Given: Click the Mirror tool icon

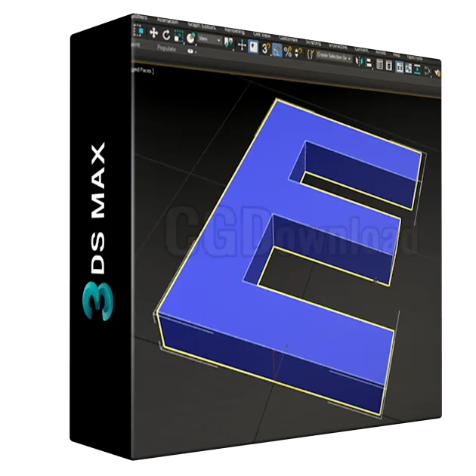Looking at the screenshot, I should (359, 61).
